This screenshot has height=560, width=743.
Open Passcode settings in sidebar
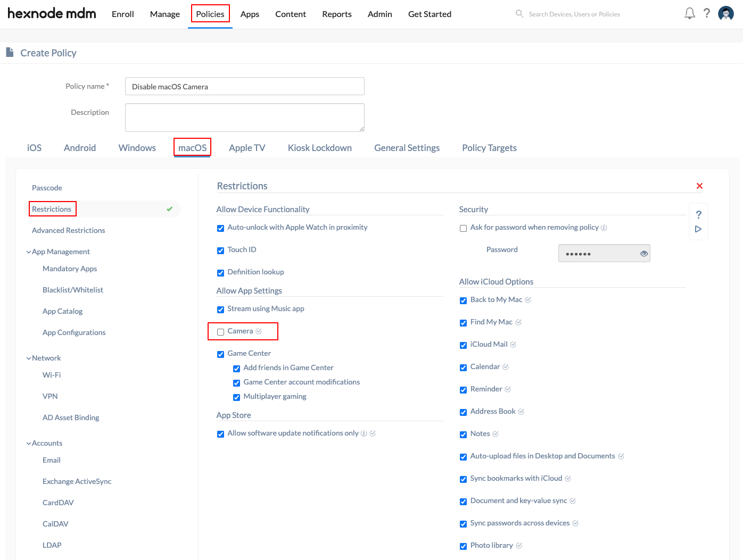tap(47, 188)
